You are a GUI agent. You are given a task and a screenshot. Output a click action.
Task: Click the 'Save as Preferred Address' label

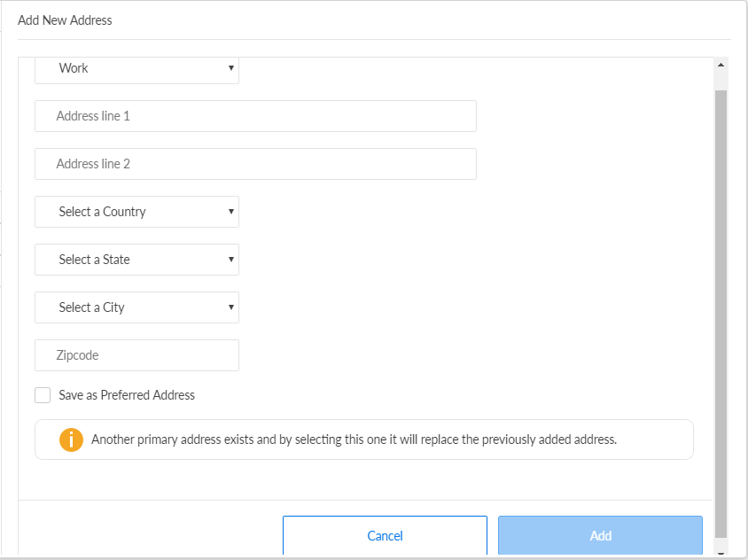(127, 395)
